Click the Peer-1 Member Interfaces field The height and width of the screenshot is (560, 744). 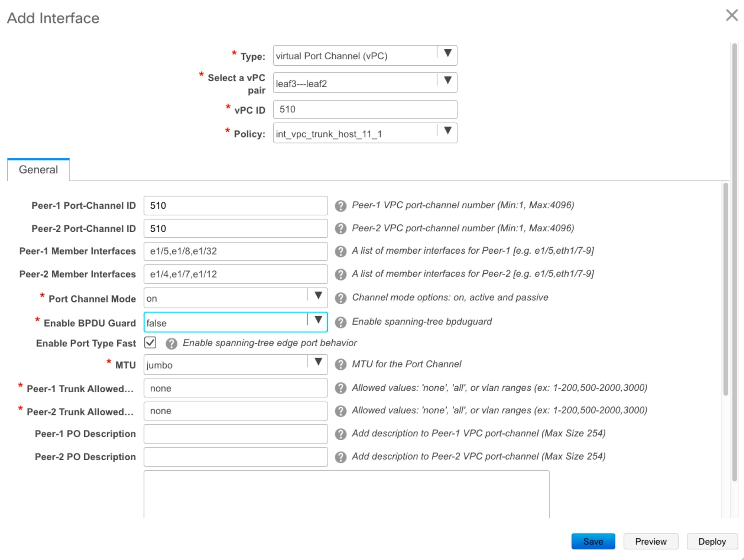[x=235, y=251]
